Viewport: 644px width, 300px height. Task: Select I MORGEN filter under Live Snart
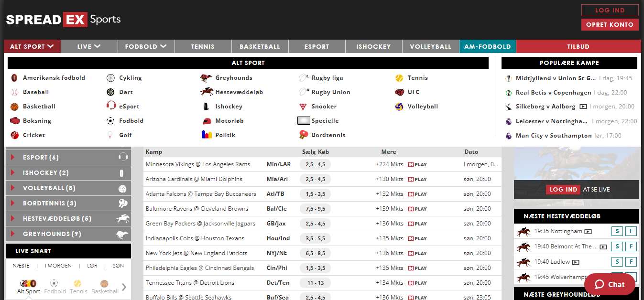point(58,266)
